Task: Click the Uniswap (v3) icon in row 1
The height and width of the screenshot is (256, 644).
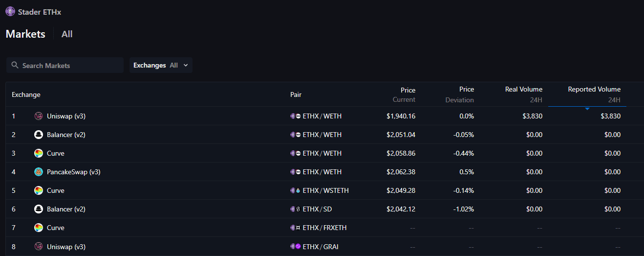Action: click(39, 116)
